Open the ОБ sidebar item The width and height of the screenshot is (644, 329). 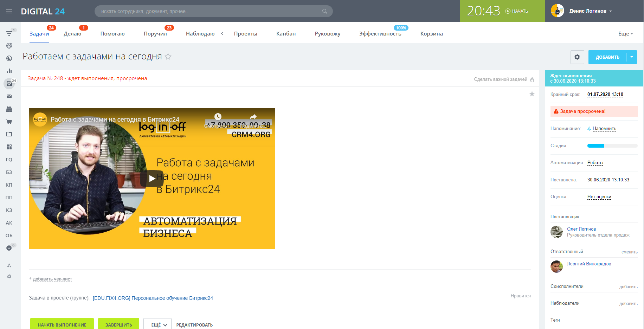9,236
